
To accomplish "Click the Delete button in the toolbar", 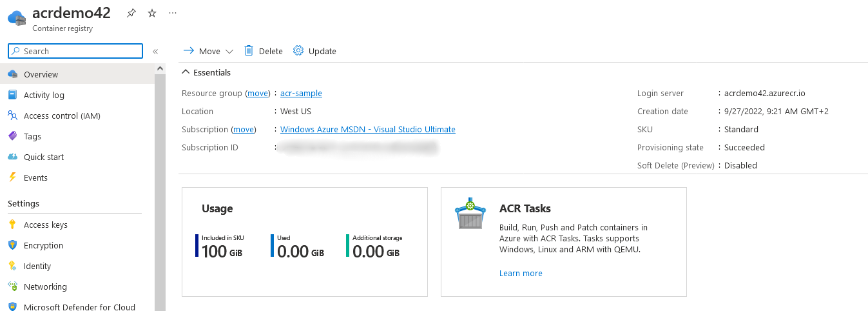I will click(264, 51).
